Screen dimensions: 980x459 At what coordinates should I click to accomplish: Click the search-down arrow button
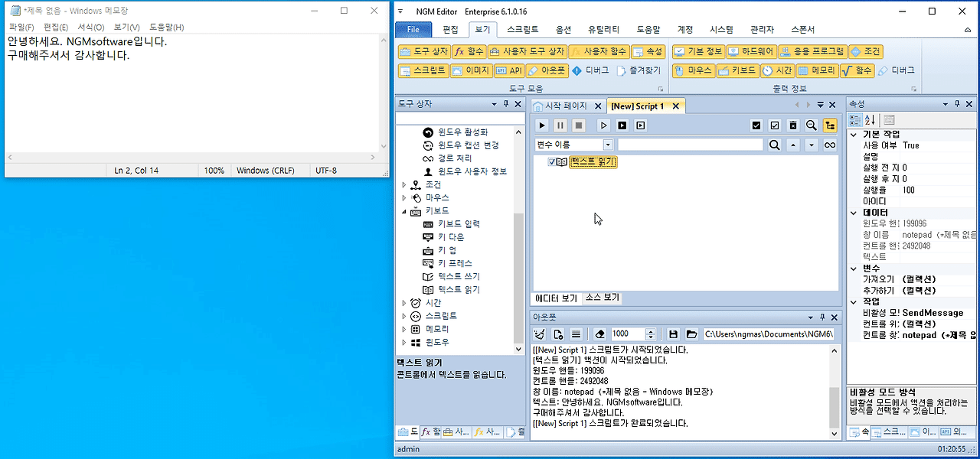point(812,145)
